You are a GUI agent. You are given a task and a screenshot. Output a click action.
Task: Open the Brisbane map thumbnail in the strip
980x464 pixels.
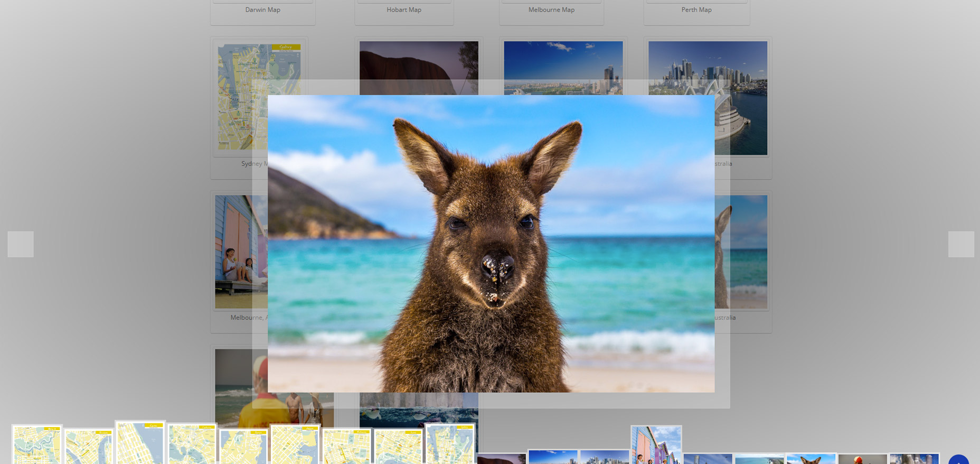click(x=89, y=447)
